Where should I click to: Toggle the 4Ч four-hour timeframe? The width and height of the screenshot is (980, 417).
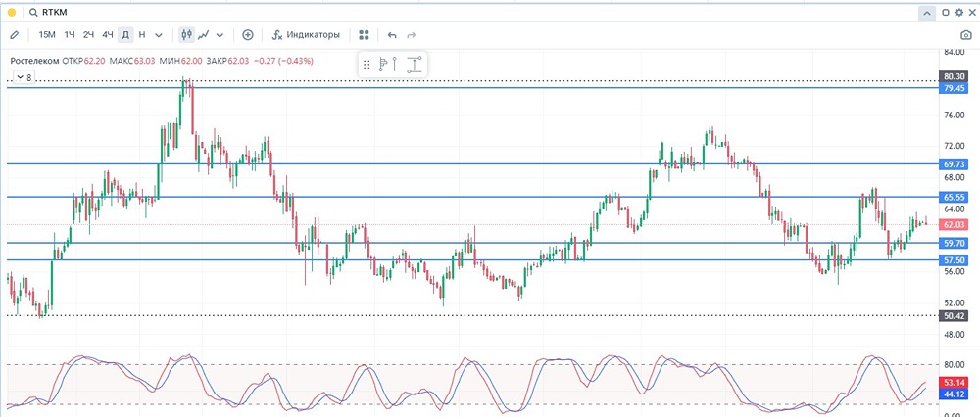[108, 35]
